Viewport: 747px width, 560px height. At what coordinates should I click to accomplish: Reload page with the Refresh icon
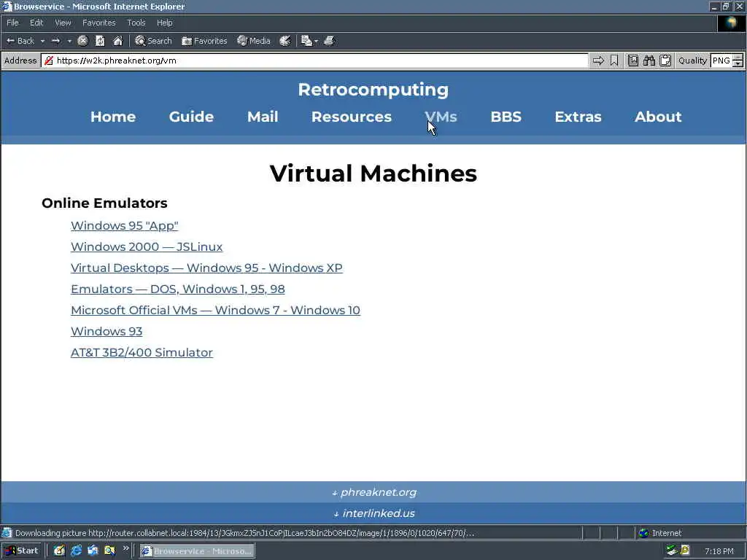tap(100, 41)
